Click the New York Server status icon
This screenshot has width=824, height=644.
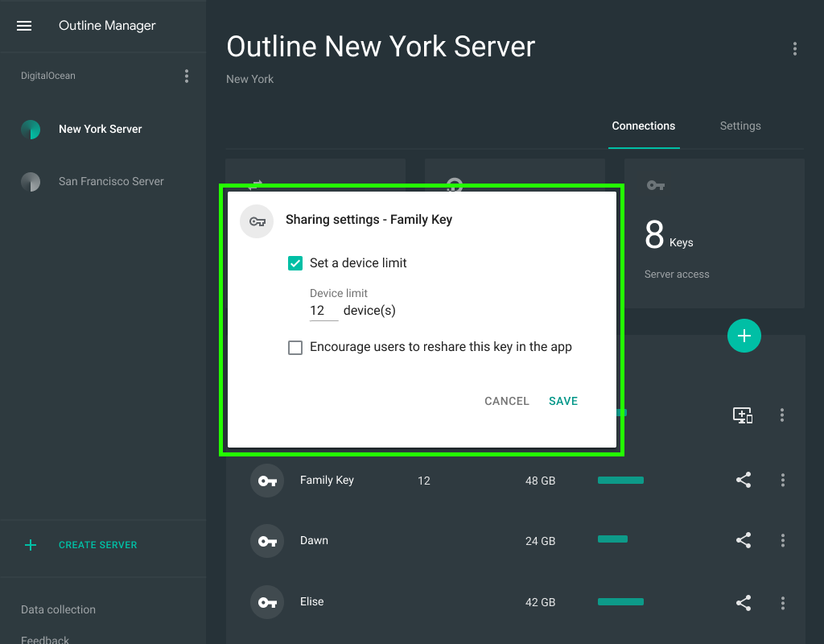point(31,130)
